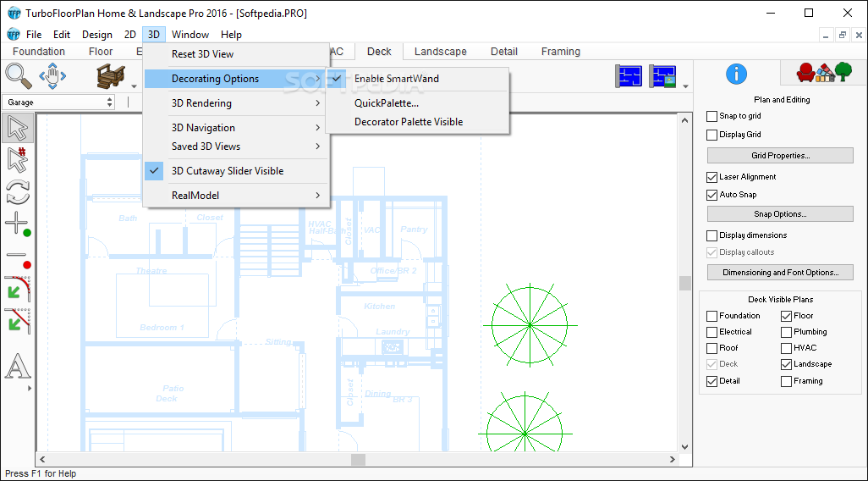
Task: Show the Framing plan checkbox
Action: click(786, 381)
